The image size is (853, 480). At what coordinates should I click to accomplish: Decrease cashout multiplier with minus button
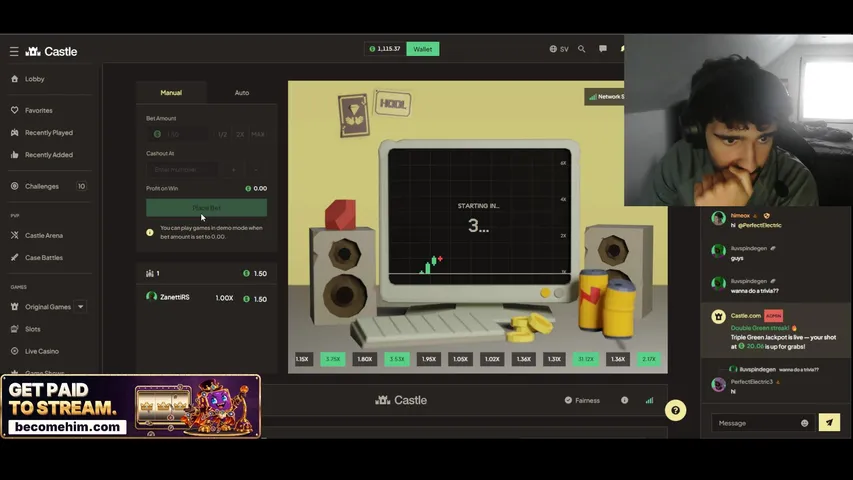[x=255, y=170]
